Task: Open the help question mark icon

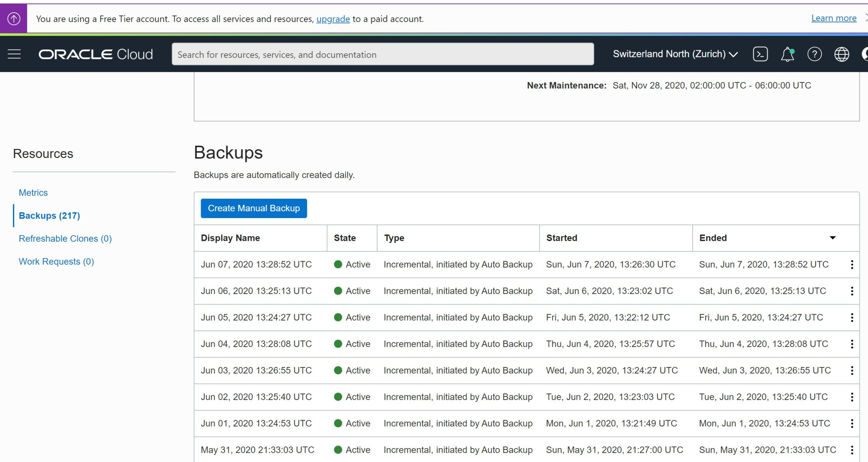Action: 814,54
